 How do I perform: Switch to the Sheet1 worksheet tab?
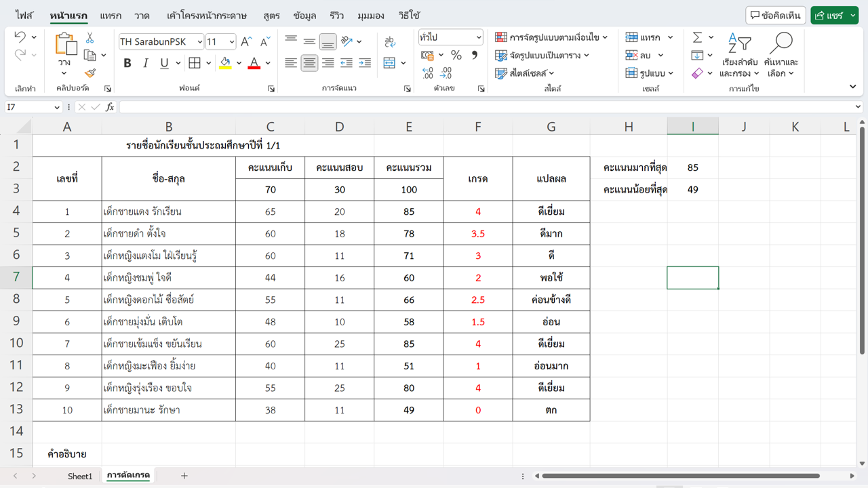point(80,476)
